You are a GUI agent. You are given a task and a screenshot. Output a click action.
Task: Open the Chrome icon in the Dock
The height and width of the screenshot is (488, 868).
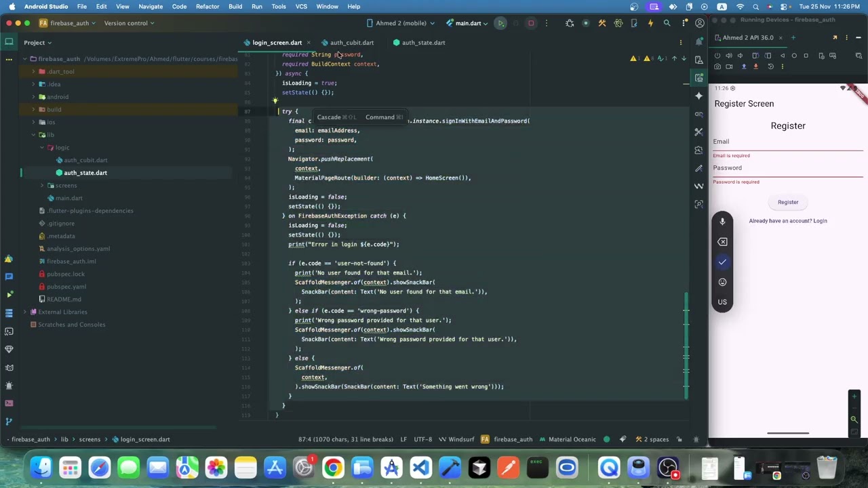tap(333, 468)
